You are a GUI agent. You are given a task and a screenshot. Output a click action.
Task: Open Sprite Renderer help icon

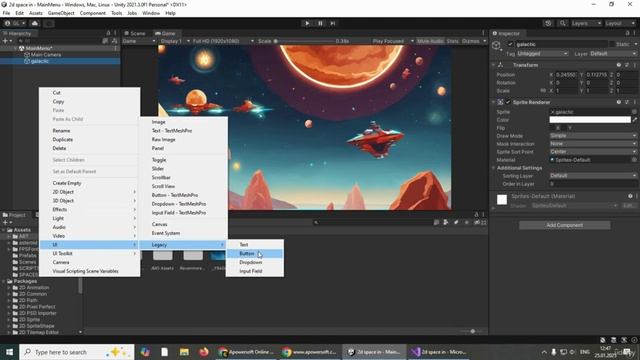[619, 102]
